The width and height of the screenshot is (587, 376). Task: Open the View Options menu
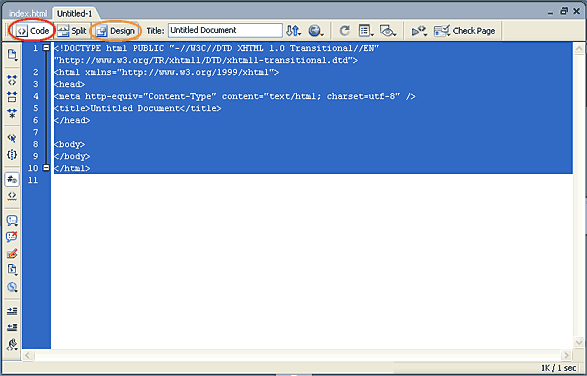(x=365, y=31)
